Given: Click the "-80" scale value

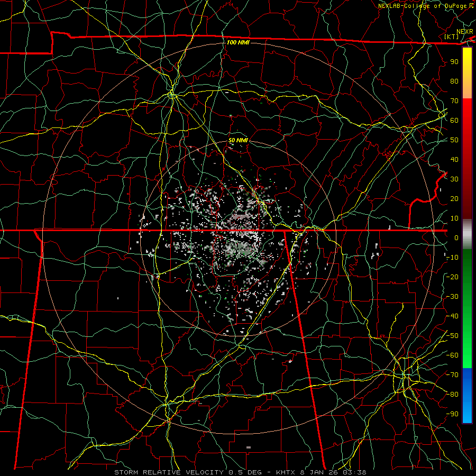Looking at the screenshot, I should coord(452,395).
